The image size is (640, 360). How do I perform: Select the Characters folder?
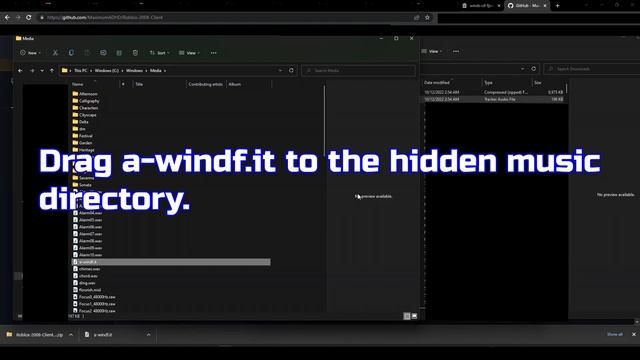(x=89, y=108)
